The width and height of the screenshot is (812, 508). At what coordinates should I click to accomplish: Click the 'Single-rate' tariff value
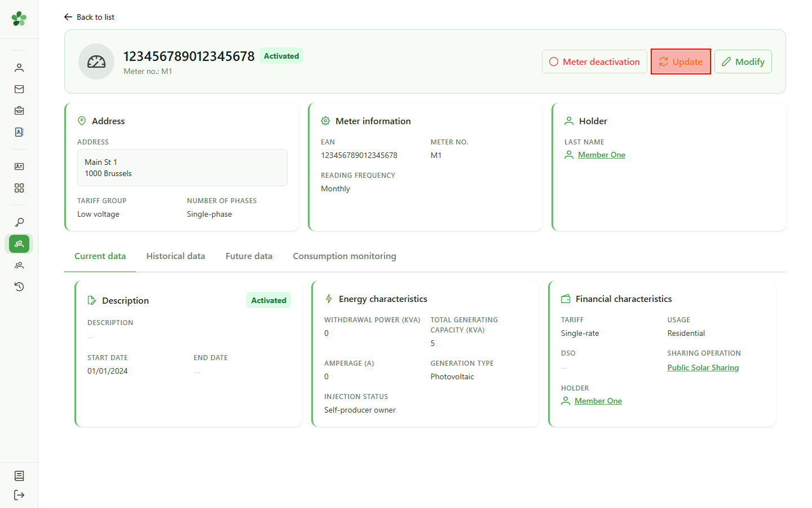580,333
